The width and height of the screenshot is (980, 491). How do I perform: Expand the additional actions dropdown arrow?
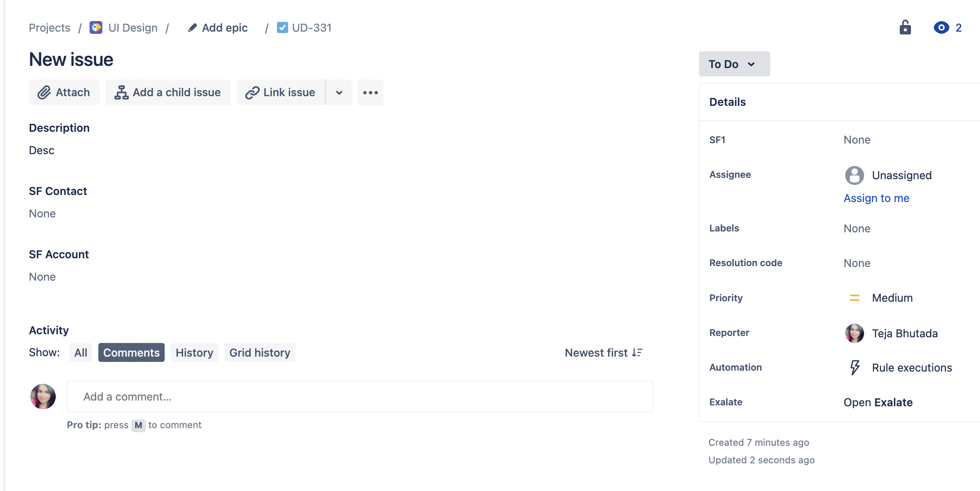339,92
